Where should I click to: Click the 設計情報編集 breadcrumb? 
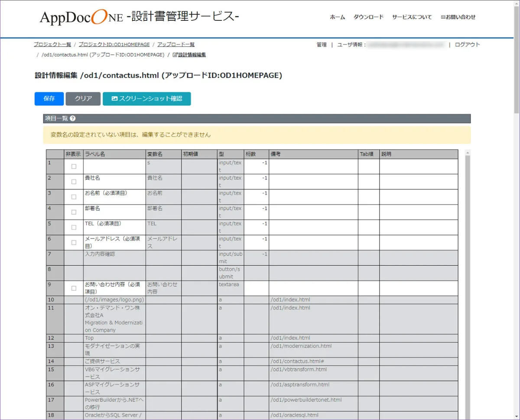[x=189, y=55]
